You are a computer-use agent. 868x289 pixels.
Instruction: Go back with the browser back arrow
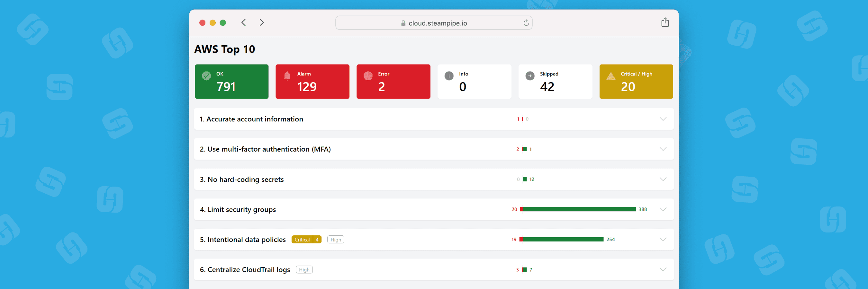[244, 22]
